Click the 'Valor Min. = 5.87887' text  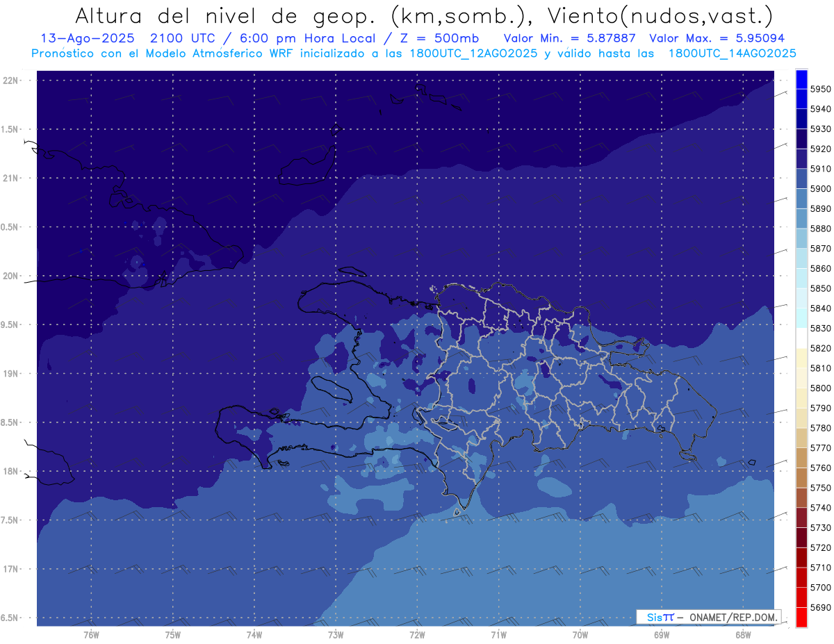[569, 39]
